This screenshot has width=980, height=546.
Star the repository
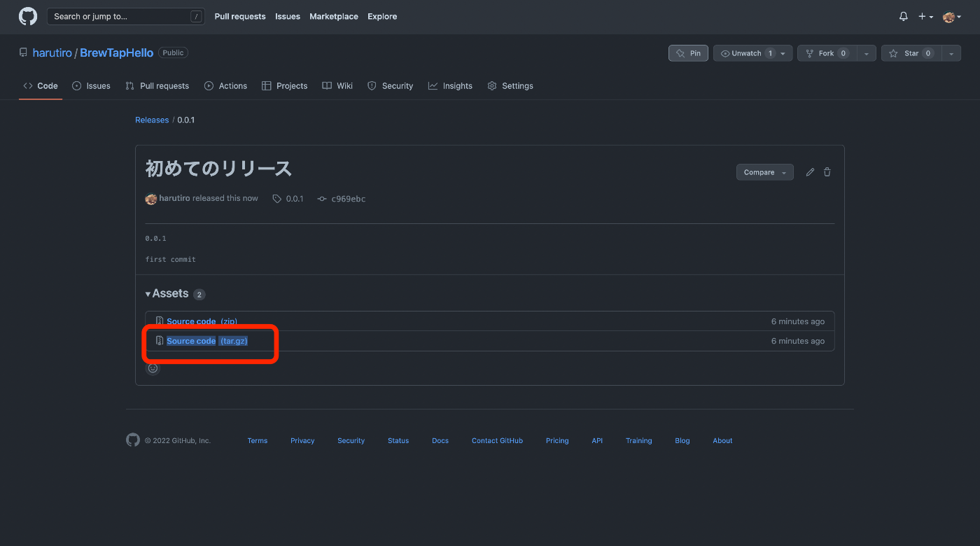click(x=911, y=53)
